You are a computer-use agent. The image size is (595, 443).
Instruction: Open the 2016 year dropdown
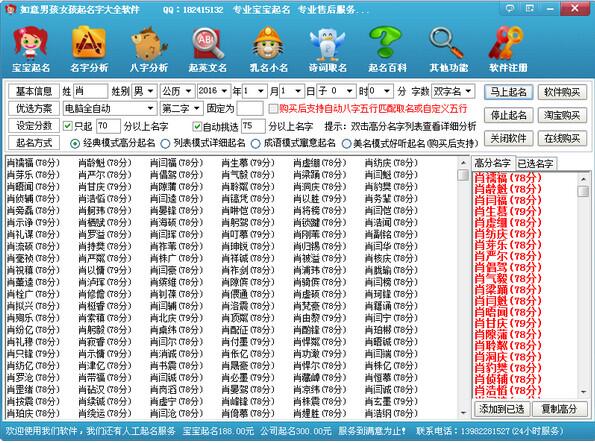pyautogui.click(x=214, y=91)
